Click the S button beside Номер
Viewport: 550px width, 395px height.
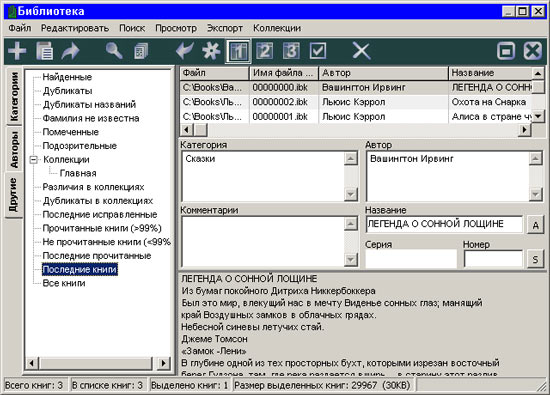coord(535,259)
